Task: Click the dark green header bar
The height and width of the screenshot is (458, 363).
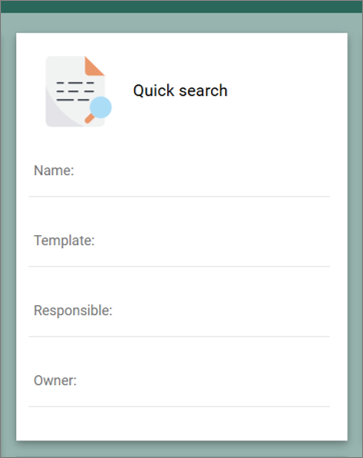Action: [181, 7]
